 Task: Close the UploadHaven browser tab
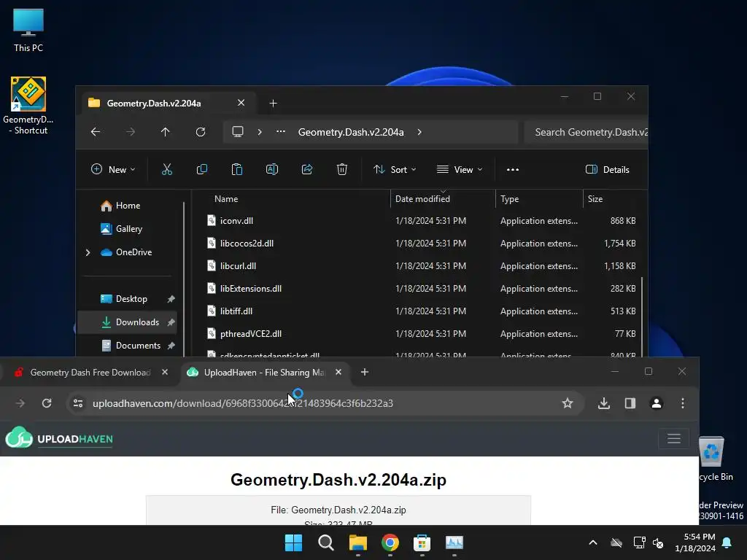click(338, 373)
